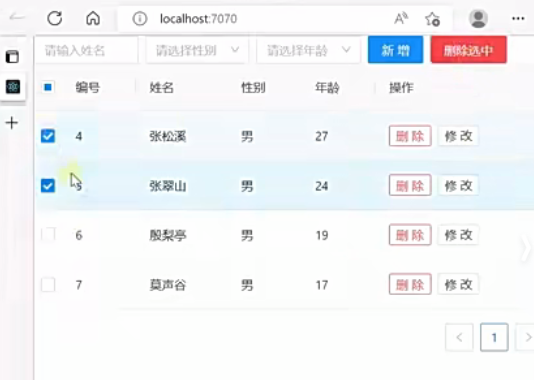Screen dimensions: 534x380
Task: Click the age value 24
Action: tap(321, 186)
